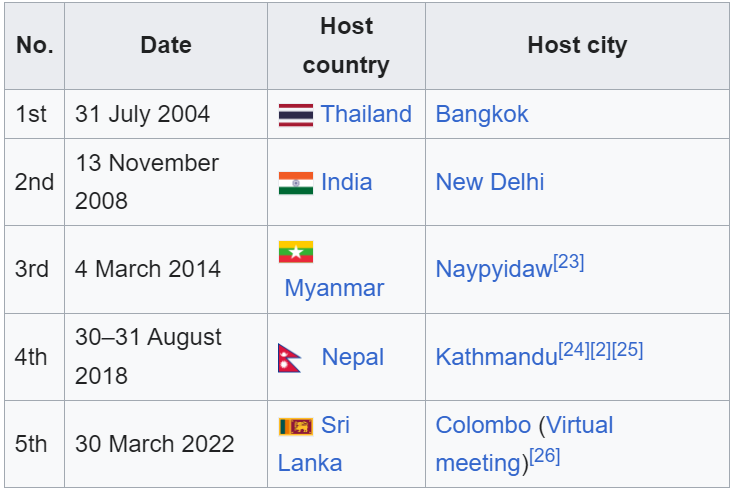Click citation reference [23]
The width and height of the screenshot is (735, 492).
(569, 262)
